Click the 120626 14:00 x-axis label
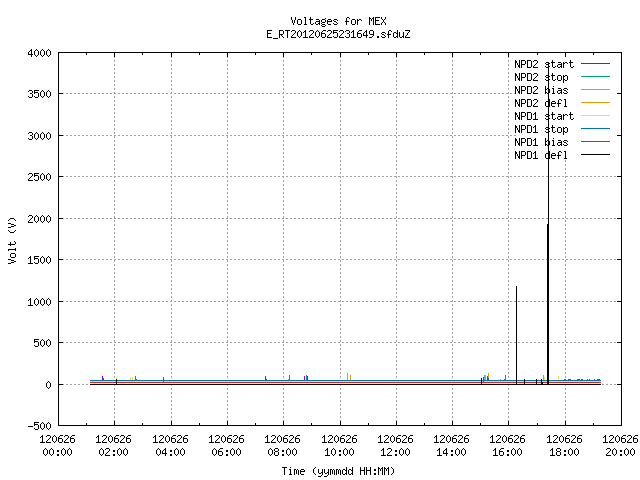Viewport: 640px width, 480px height. pyautogui.click(x=451, y=446)
